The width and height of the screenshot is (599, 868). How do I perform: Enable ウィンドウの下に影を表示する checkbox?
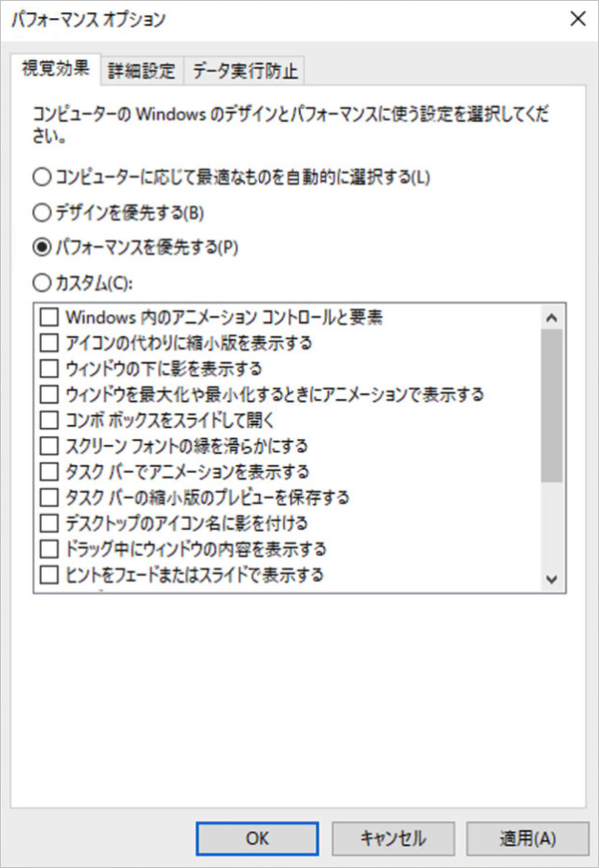click(50, 368)
